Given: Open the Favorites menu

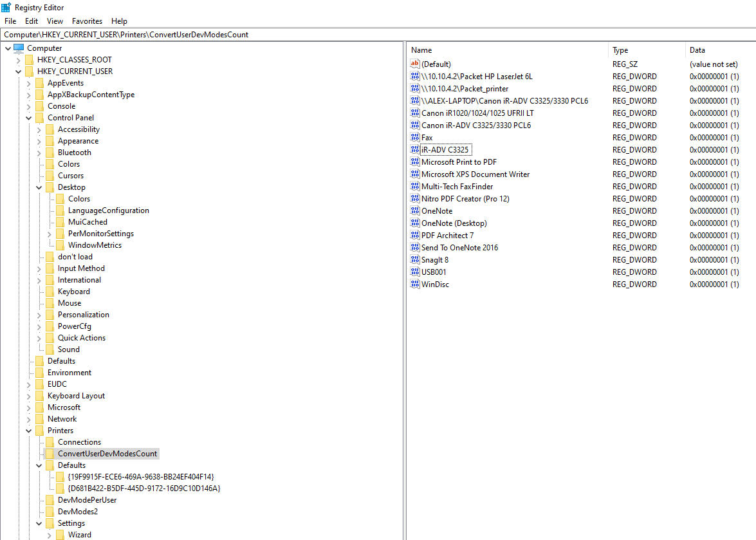Looking at the screenshot, I should point(87,21).
